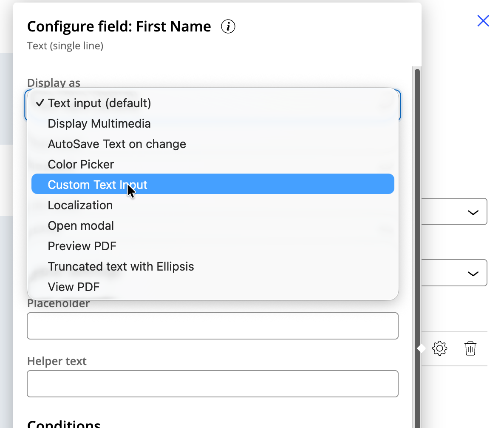Expand the upper right-side dropdown chevron
504x428 pixels.
coord(473,212)
